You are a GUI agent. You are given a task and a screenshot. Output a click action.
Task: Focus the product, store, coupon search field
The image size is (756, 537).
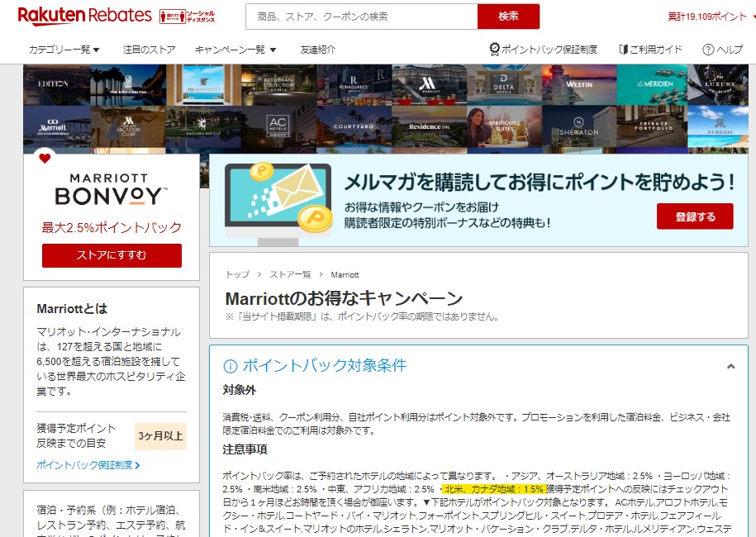click(362, 17)
